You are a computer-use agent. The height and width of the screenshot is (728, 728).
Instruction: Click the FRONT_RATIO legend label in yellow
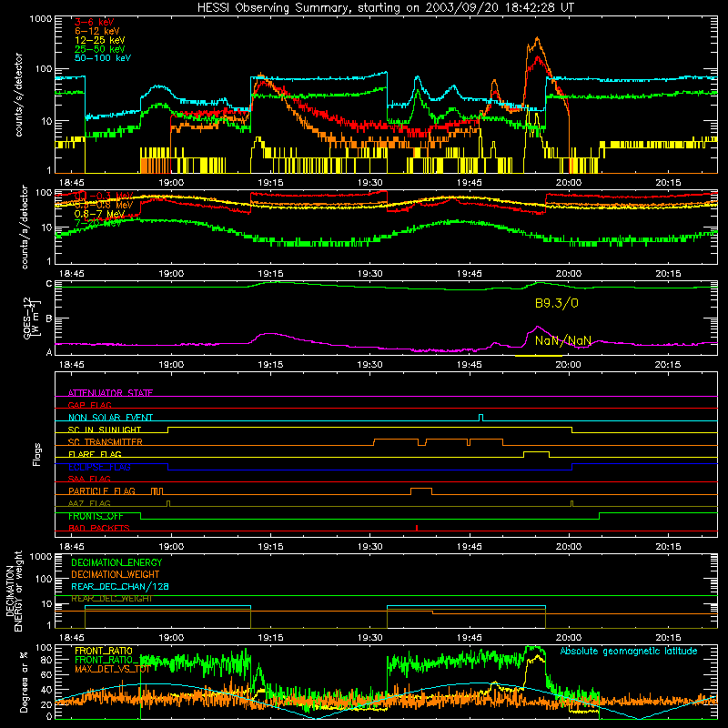104,651
